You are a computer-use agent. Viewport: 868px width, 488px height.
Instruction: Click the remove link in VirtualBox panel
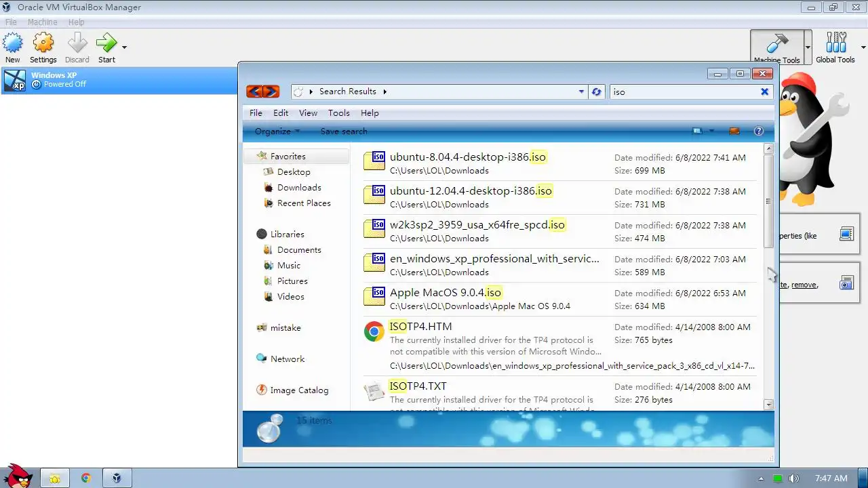pos(804,285)
